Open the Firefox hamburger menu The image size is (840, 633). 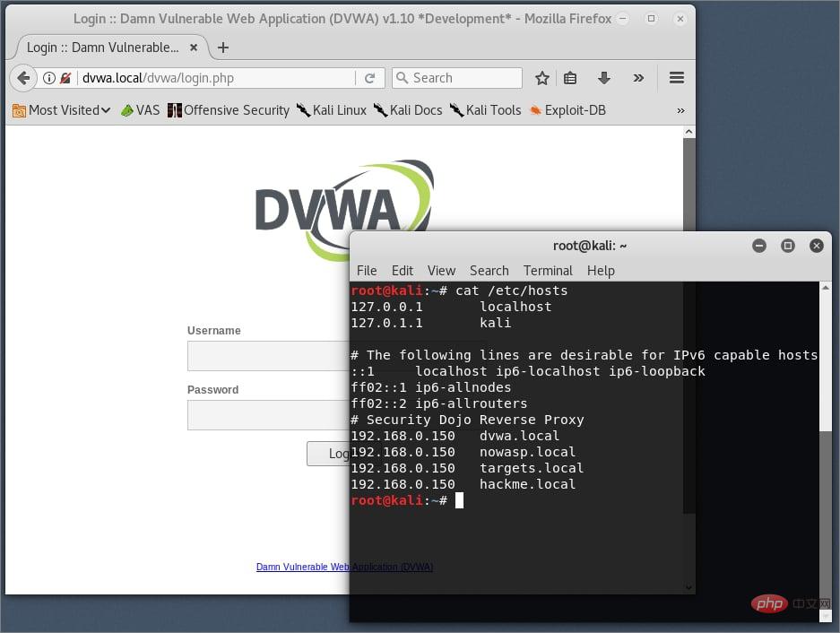click(677, 78)
